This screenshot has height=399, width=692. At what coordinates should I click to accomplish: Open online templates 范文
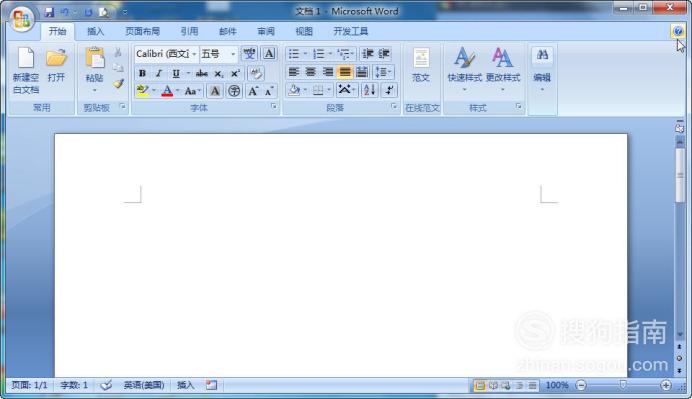(x=421, y=65)
